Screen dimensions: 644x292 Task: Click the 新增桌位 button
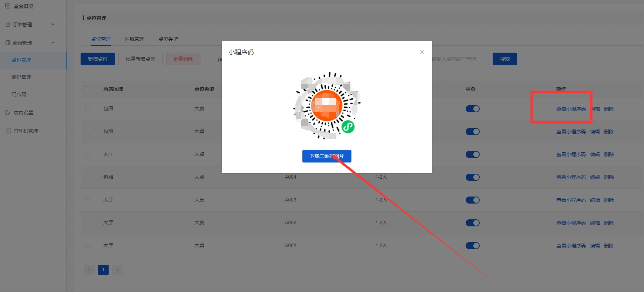tap(98, 59)
